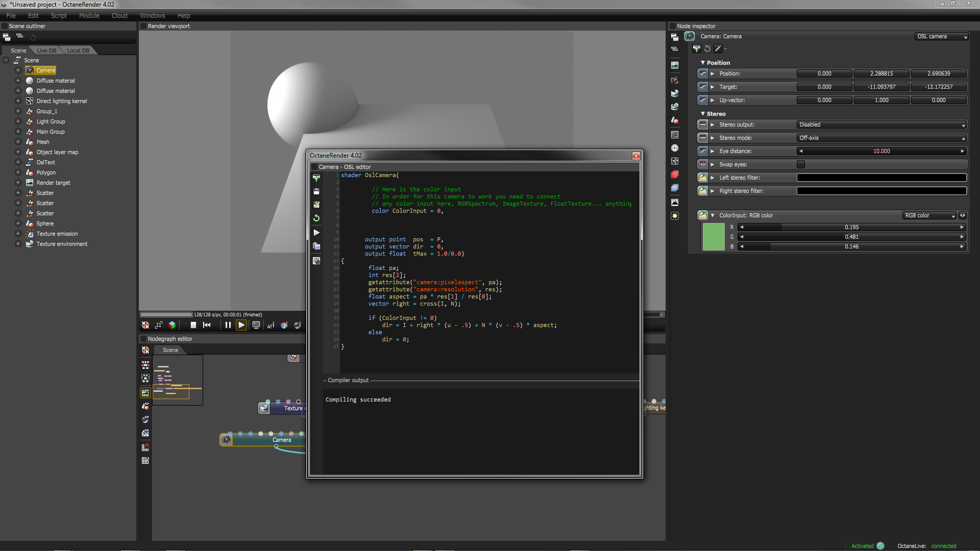Image resolution: width=980 pixels, height=551 pixels.
Task: Click the green ColorInput color swatch
Action: tap(713, 237)
